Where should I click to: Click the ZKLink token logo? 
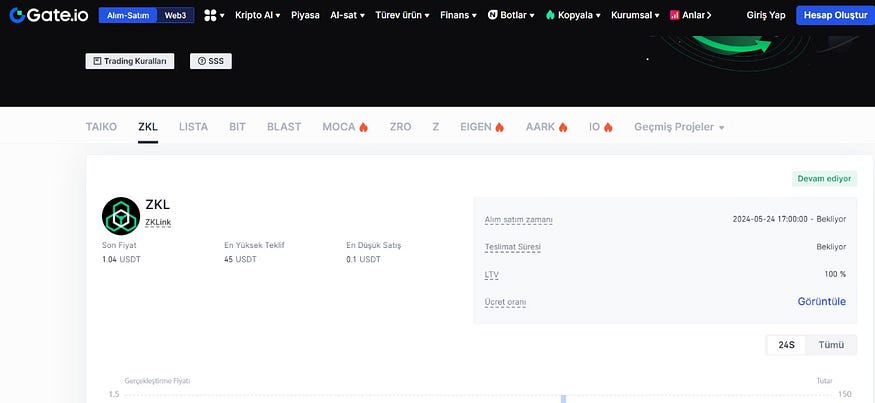121,216
